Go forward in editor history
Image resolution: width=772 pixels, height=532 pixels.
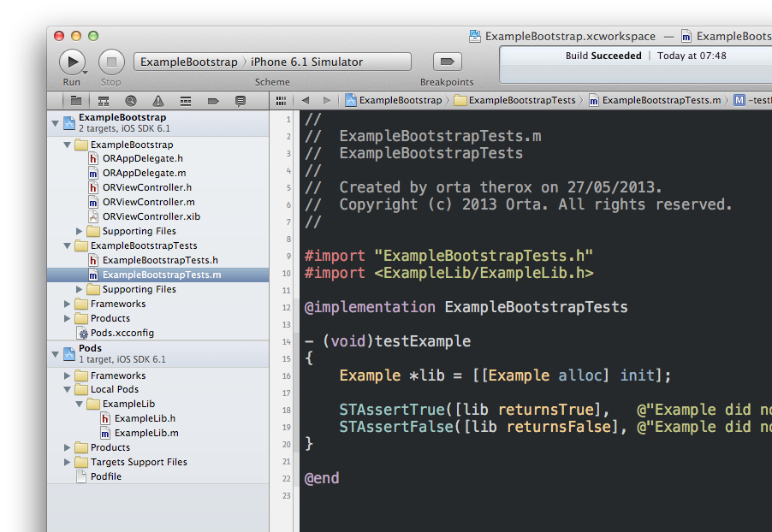tap(326, 100)
